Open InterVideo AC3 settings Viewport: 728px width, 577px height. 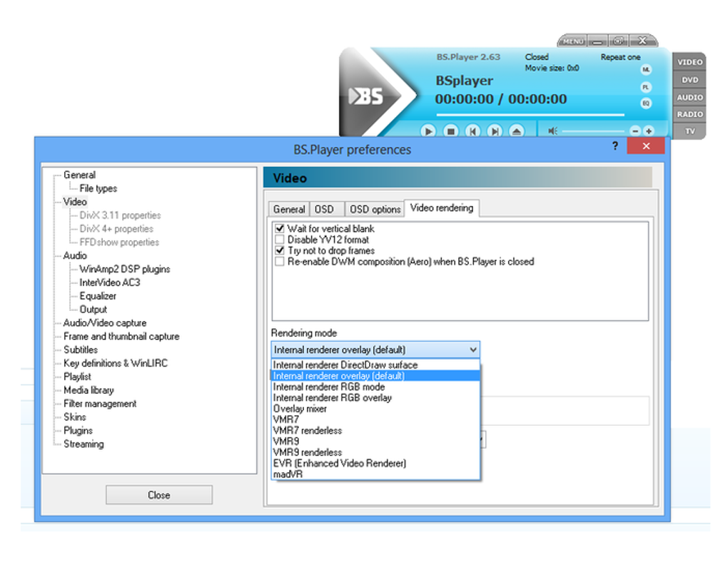pos(110,282)
